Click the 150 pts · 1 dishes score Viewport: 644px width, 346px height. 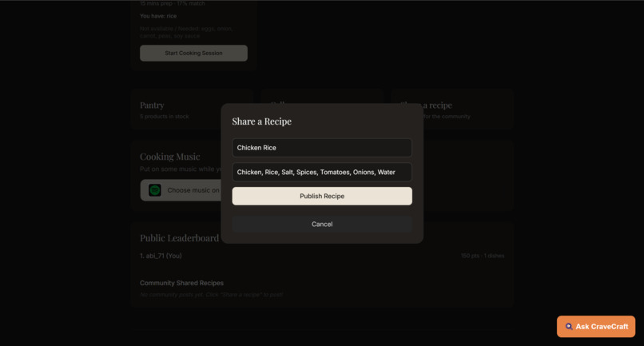[x=482, y=256]
